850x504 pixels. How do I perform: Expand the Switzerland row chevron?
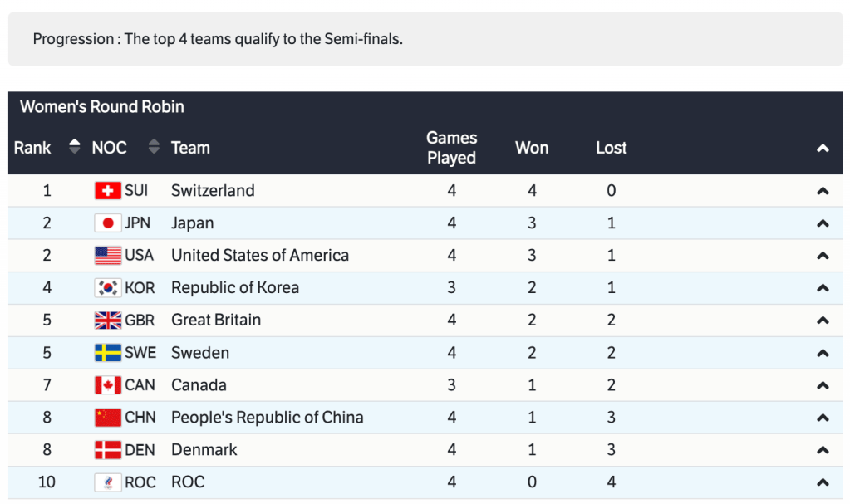[823, 191]
